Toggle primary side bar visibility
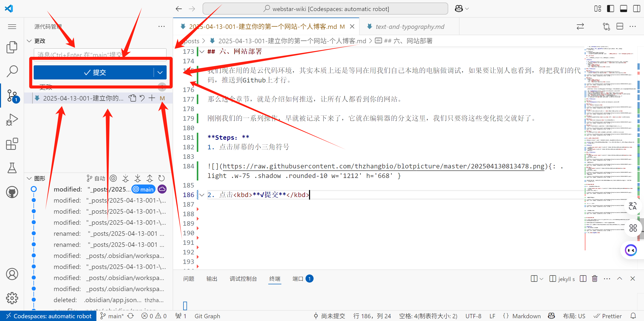Screen dimensions: 644x321 pos(610,9)
